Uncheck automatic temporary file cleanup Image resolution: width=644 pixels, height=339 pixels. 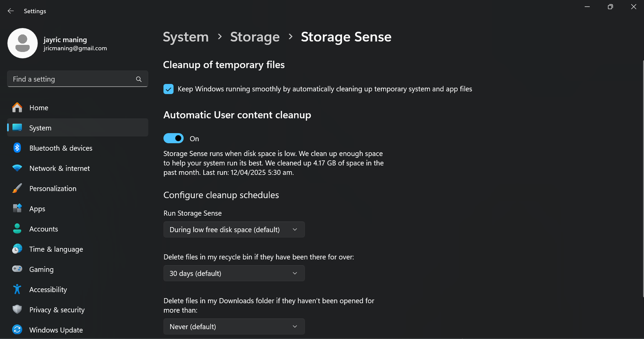click(x=168, y=89)
